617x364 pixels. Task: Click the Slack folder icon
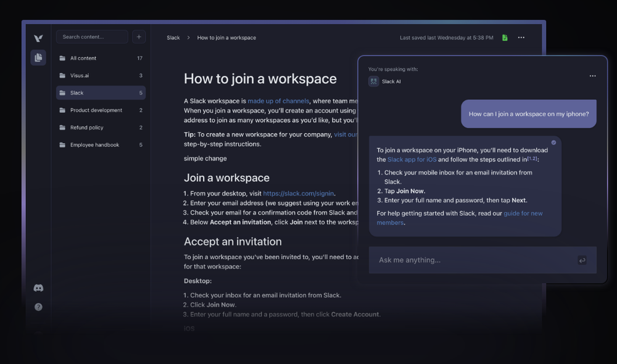coord(62,93)
